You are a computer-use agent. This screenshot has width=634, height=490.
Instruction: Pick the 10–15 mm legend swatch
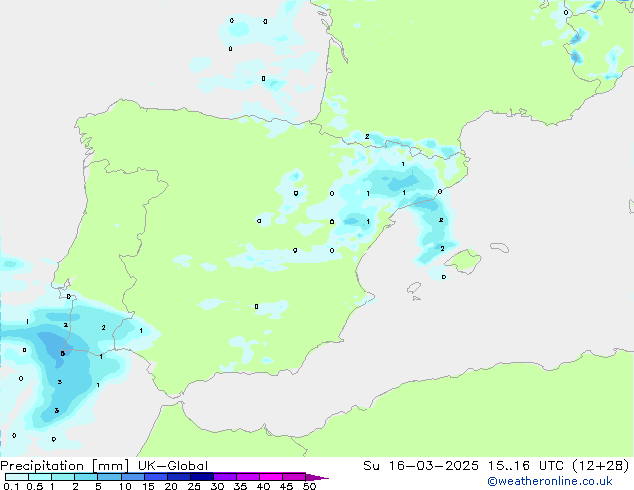point(132,477)
